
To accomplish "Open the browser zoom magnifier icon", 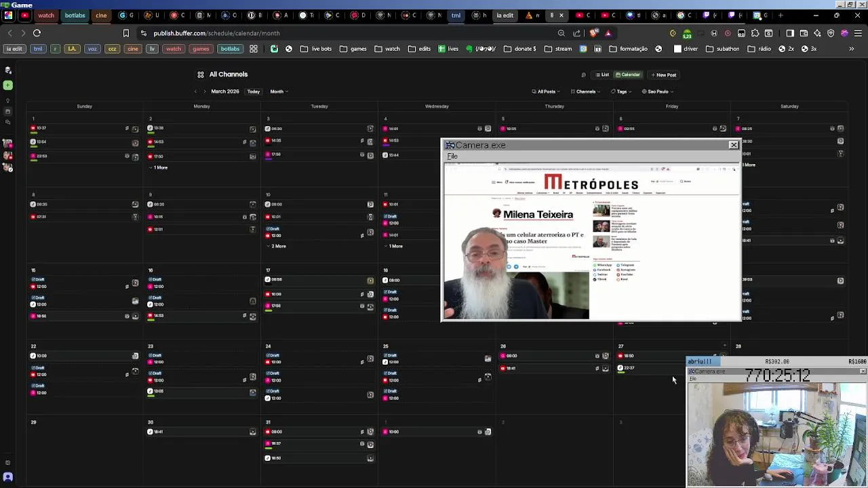I will pyautogui.click(x=561, y=33).
